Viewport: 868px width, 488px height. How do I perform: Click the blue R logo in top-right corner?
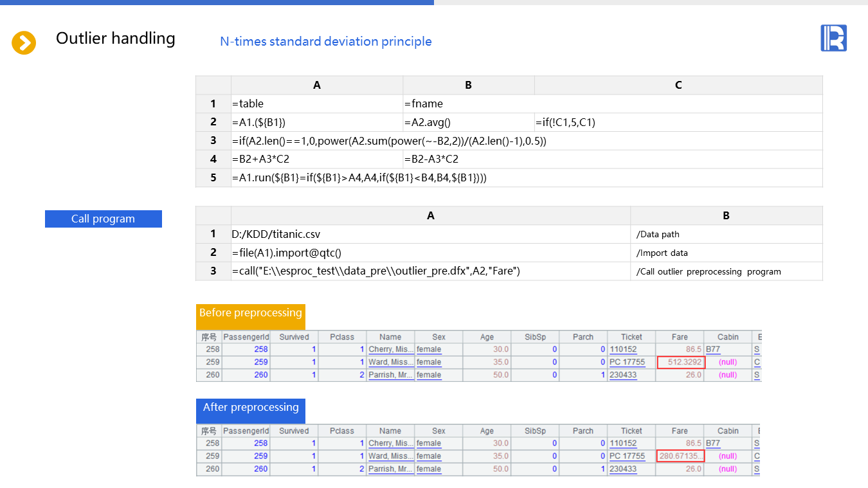point(833,38)
